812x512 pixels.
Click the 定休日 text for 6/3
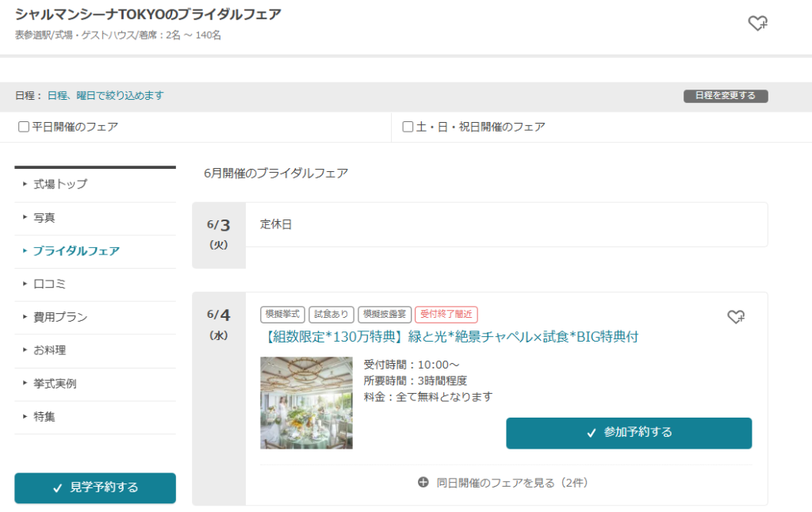[x=276, y=224]
